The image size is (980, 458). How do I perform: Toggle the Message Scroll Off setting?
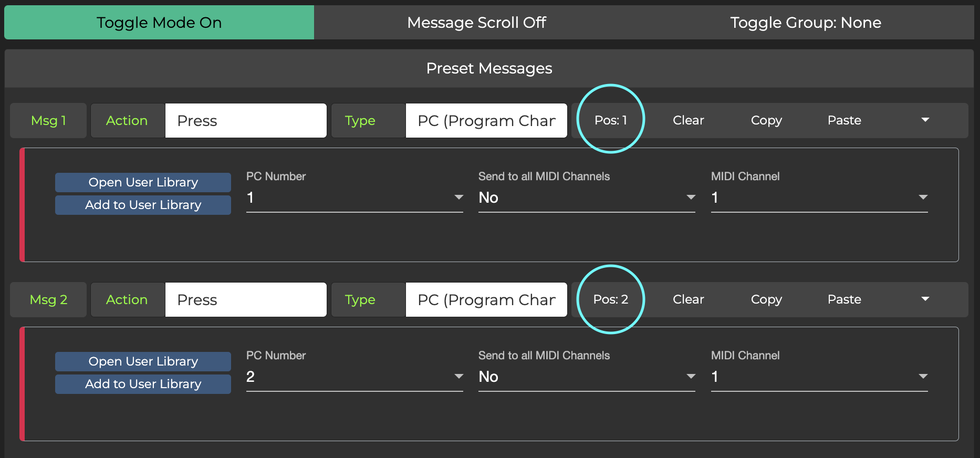[476, 23]
